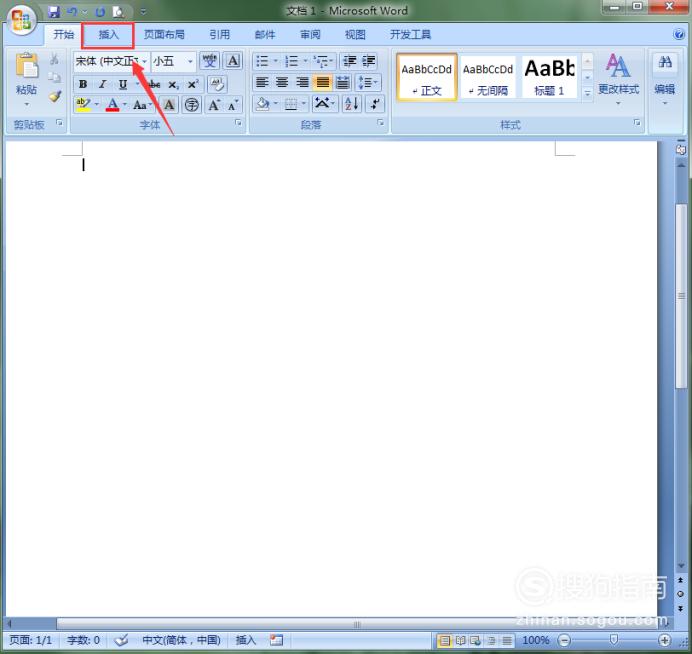Add a character border
Screen dimensions: 692x654
click(x=233, y=60)
